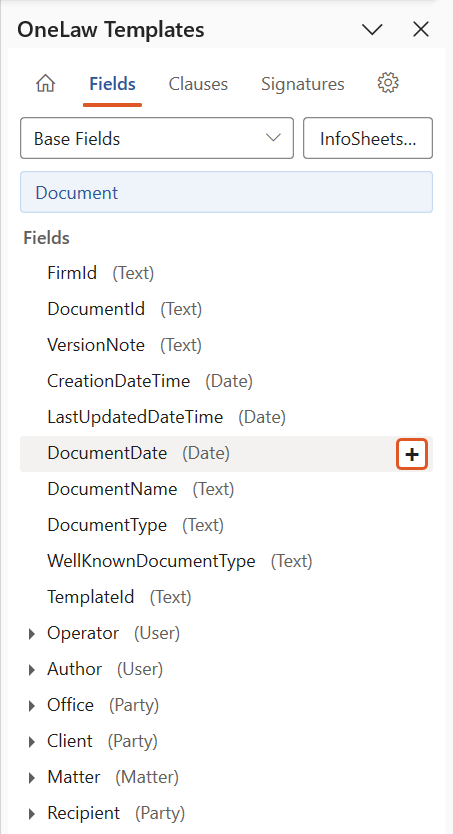Open the Base Fields dropdown

pyautogui.click(x=157, y=138)
